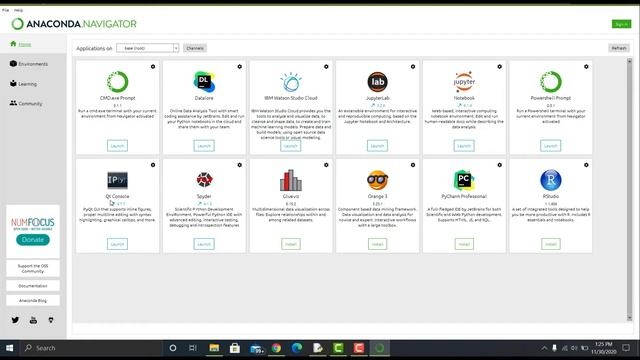
Task: Click the Jupyter Notebook icon
Action: click(464, 82)
